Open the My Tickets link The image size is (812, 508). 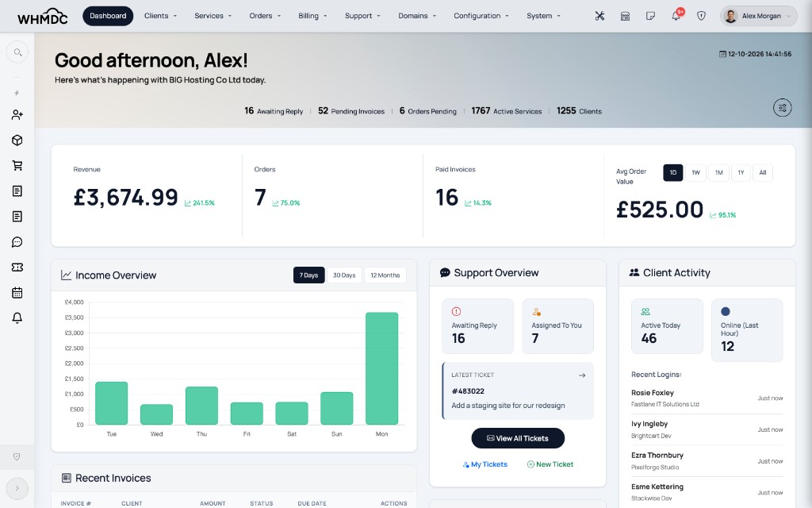(485, 464)
